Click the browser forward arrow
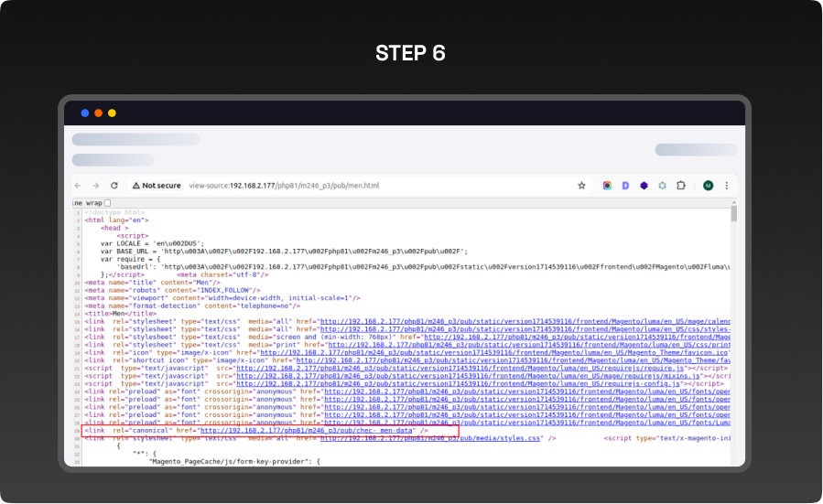This screenshot has height=504, width=823. point(96,185)
